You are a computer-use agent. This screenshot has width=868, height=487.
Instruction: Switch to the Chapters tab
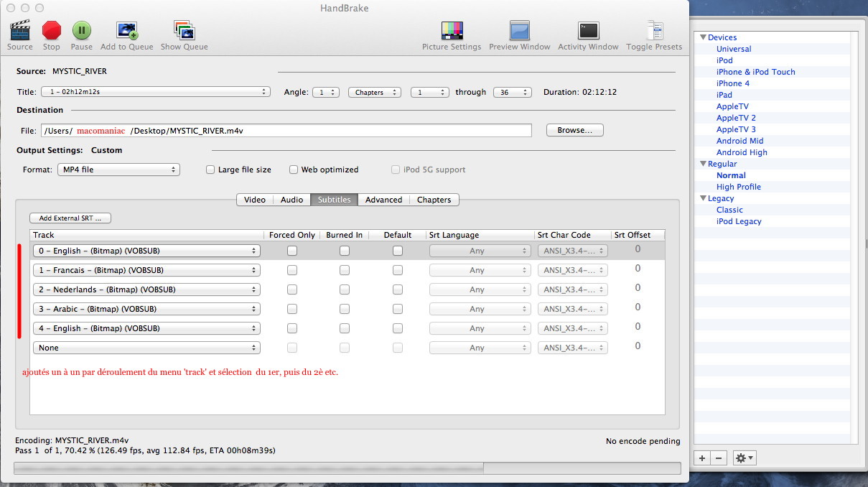click(434, 200)
